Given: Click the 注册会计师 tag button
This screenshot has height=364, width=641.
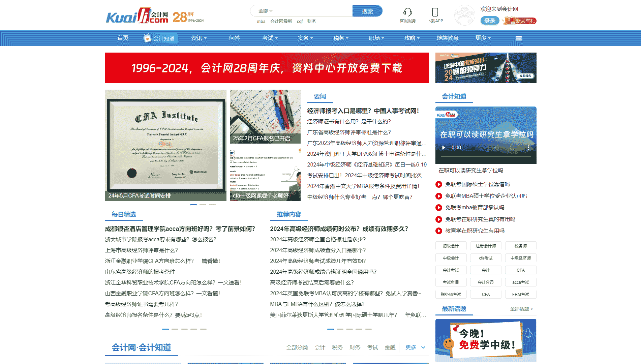Looking at the screenshot, I should pyautogui.click(x=486, y=246).
